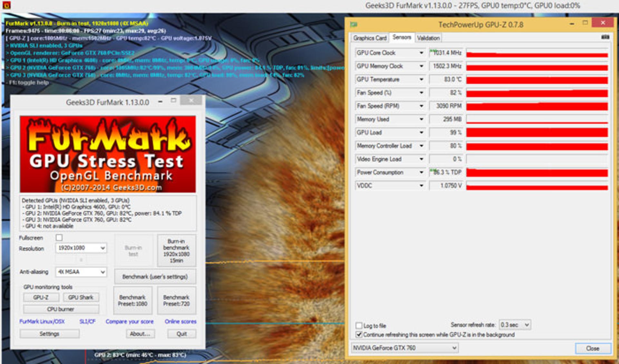
Task: Click the Benchmark (user's settings) button
Action: (x=155, y=277)
